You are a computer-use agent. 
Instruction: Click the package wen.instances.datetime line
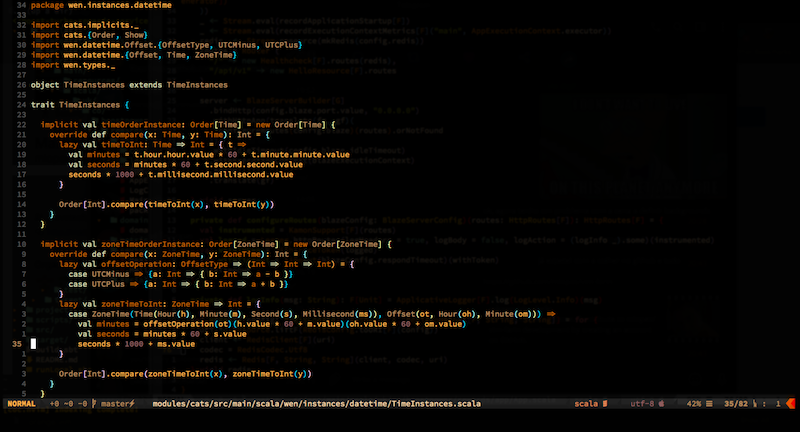tap(101, 5)
